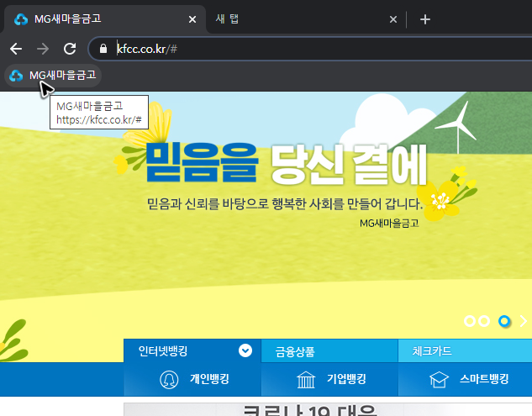Click the 스마트뱅킹 graduation cap icon
The width and height of the screenshot is (532, 416).
[439, 379]
